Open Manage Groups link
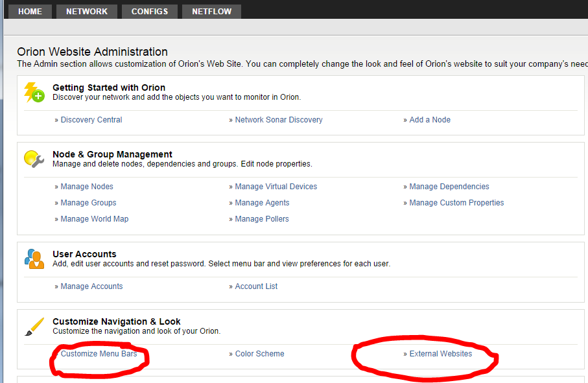Image resolution: width=588 pixels, height=383 pixels. pyautogui.click(x=89, y=202)
